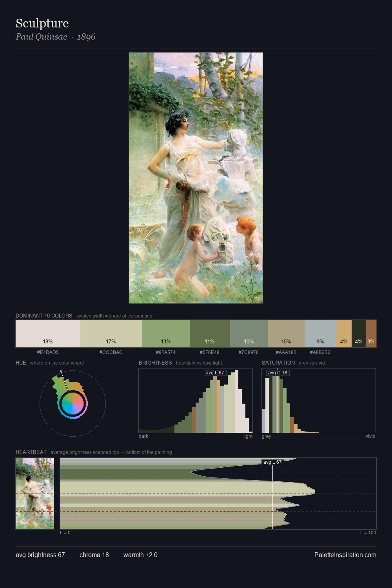392x588 pixels.
Task: Click the 'HUE' section heading
Action: 21,363
